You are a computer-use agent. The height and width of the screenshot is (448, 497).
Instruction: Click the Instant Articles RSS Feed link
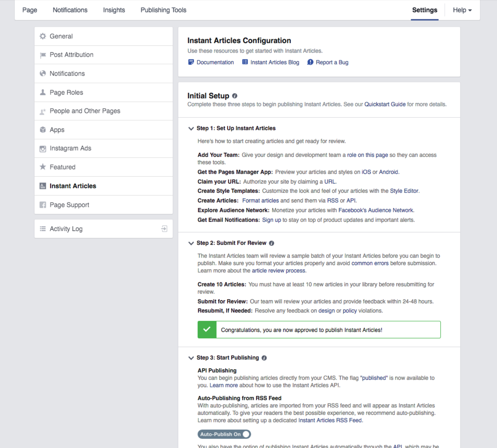[330, 420]
